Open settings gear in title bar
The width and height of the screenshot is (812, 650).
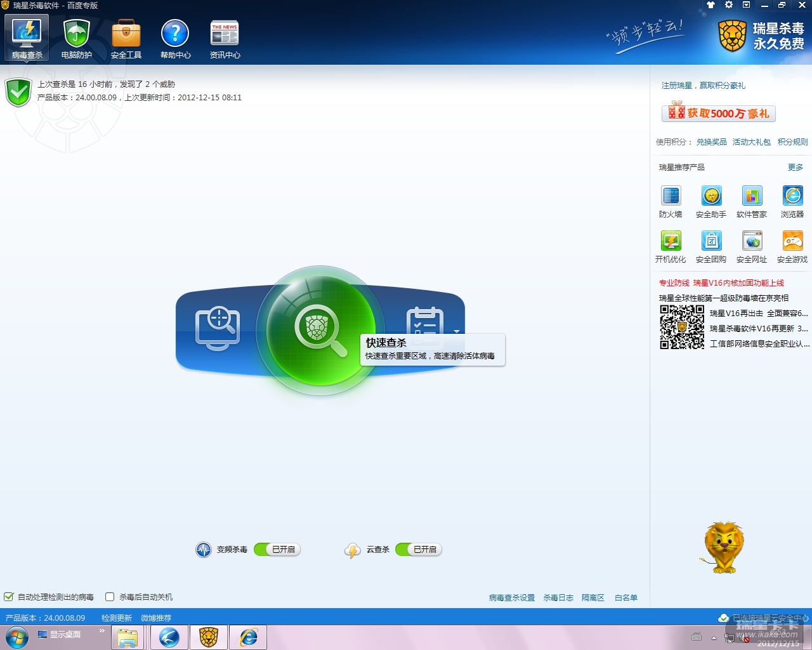pos(729,5)
